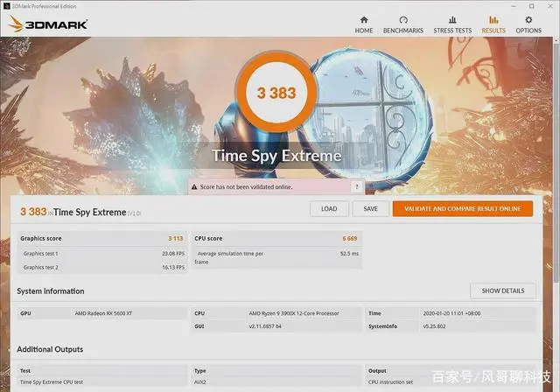Screen dimensions: 560x392
Task: Click 'CPU instruction set' output cell
Action: point(390,382)
